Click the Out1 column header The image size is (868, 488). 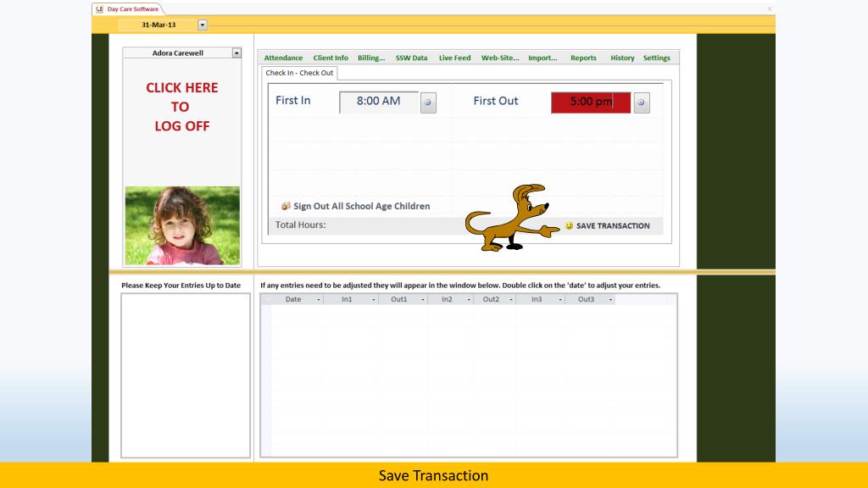(x=398, y=299)
